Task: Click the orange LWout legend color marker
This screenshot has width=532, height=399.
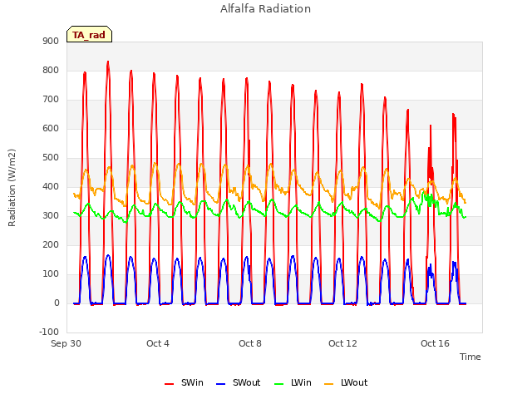Action: pyautogui.click(x=329, y=384)
